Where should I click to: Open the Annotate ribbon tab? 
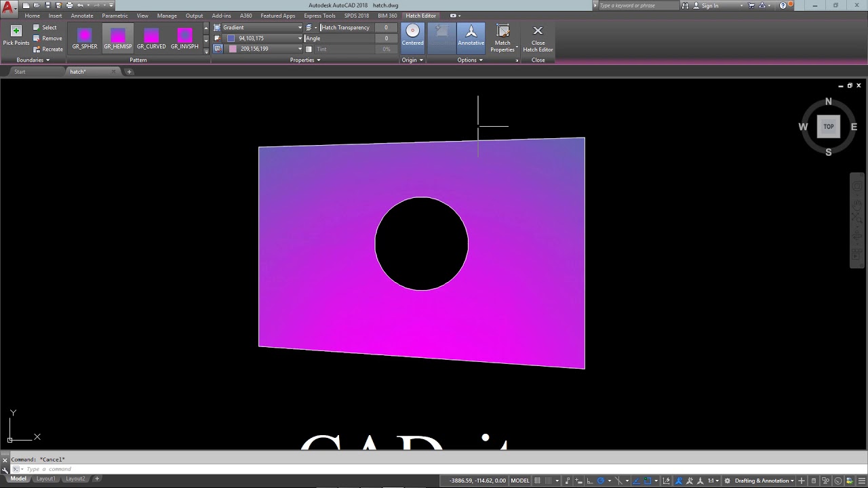pos(82,16)
